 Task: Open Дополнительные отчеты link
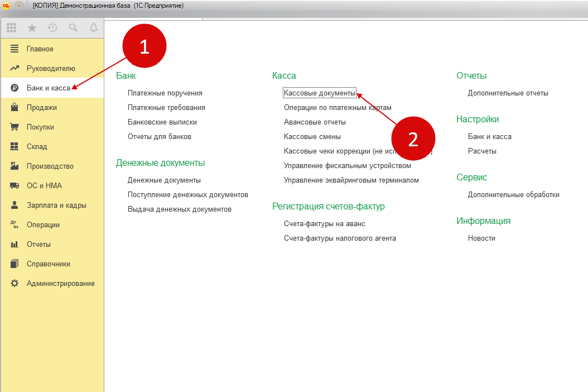click(x=508, y=93)
